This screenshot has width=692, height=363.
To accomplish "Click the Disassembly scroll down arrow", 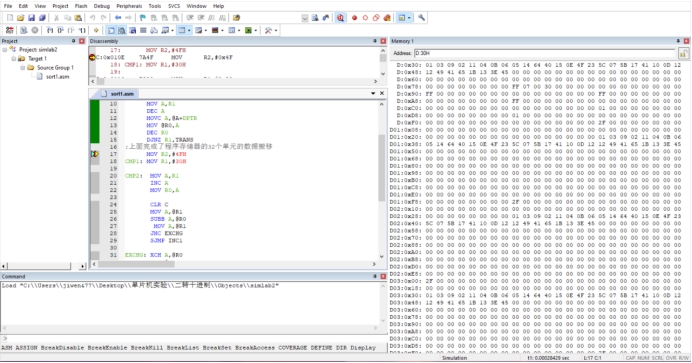I will tap(382, 74).
